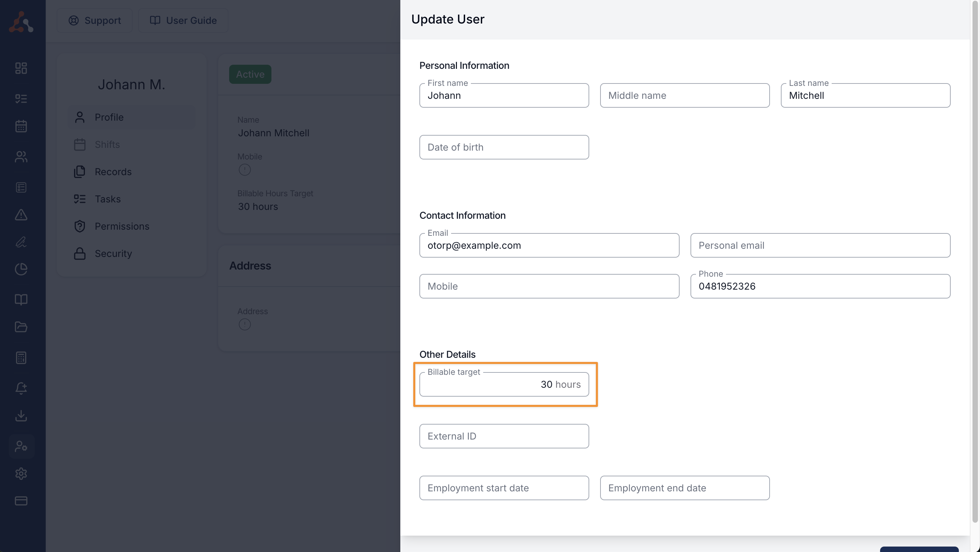Open the Profile menu item
Screen dimensions: 980x552
[x=132, y=117]
